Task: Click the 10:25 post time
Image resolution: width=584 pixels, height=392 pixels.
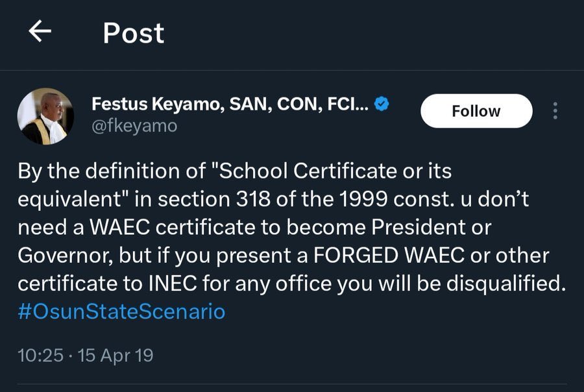Action: pos(41,356)
